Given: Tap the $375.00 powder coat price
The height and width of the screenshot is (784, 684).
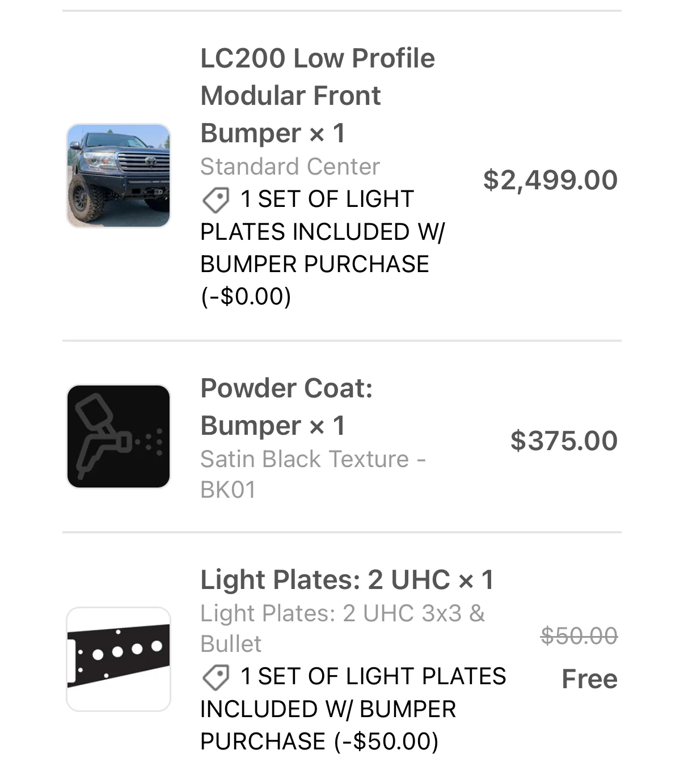Looking at the screenshot, I should (564, 441).
